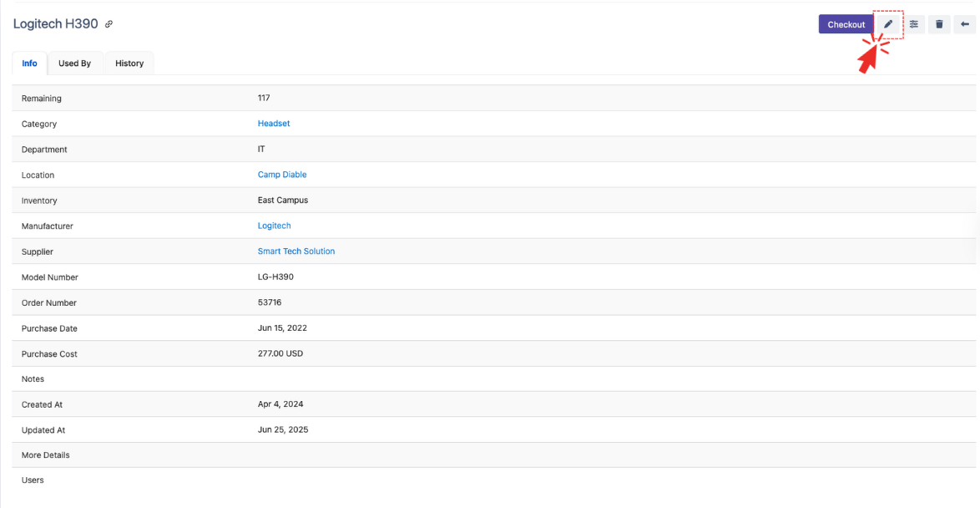Click the Logitech H390 page title

56,24
